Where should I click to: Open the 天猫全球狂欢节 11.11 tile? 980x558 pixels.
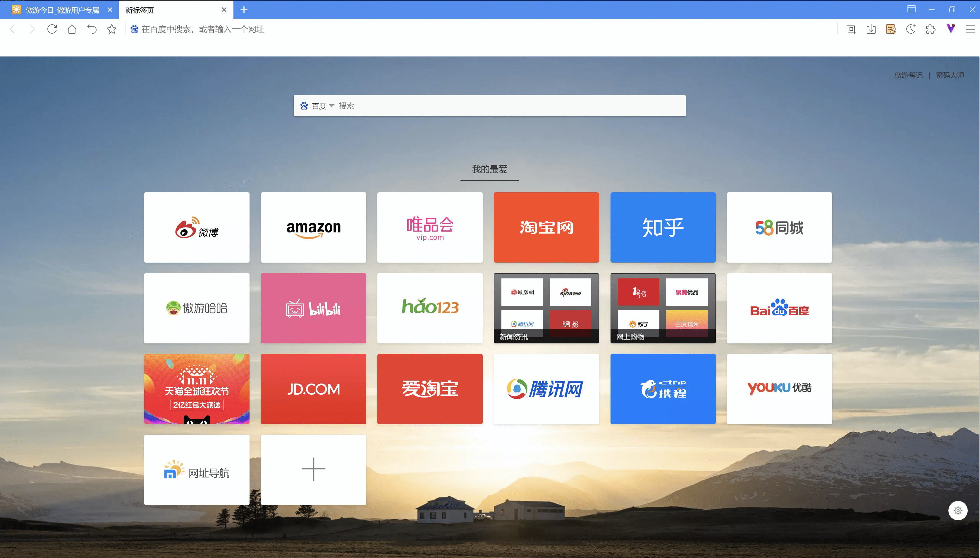197,389
